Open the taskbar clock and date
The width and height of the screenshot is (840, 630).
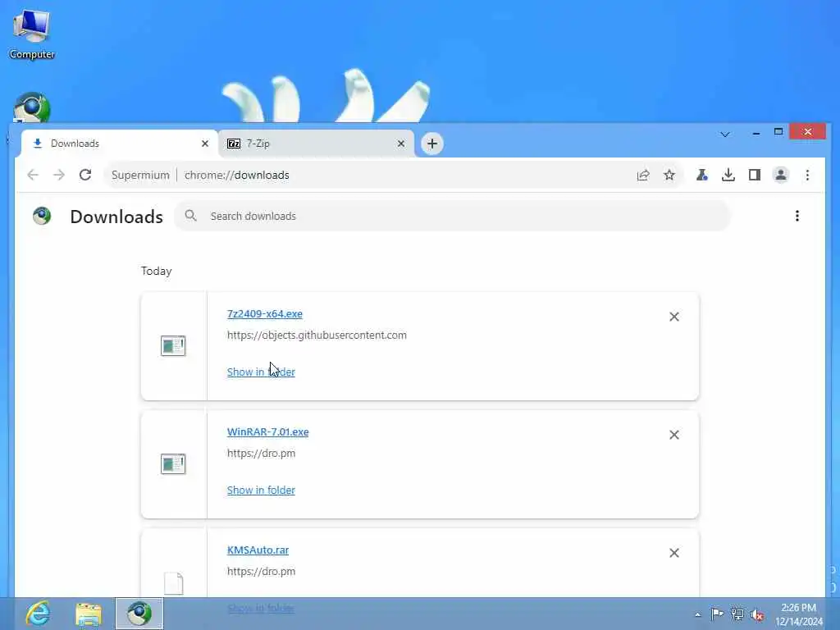click(x=798, y=614)
